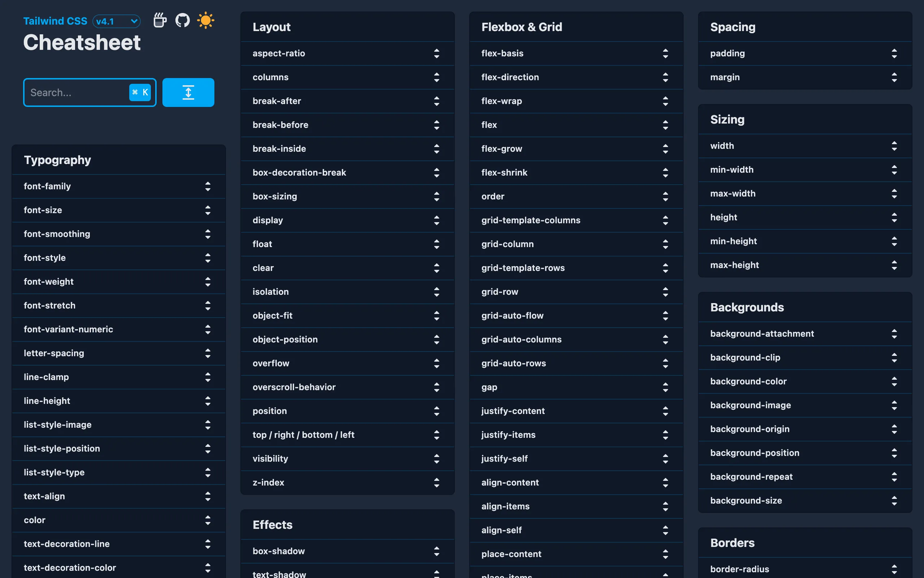The image size is (924, 578).
Task: Open the min-width utility row
Action: click(x=805, y=170)
